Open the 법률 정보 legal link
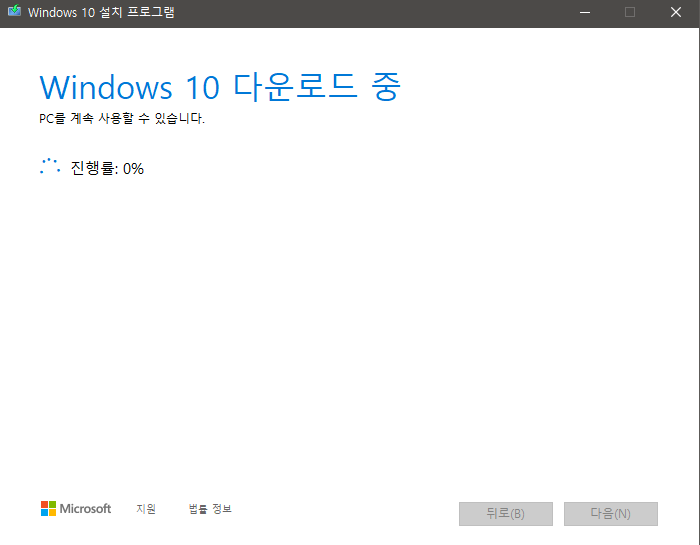This screenshot has height=545, width=700. coord(210,508)
